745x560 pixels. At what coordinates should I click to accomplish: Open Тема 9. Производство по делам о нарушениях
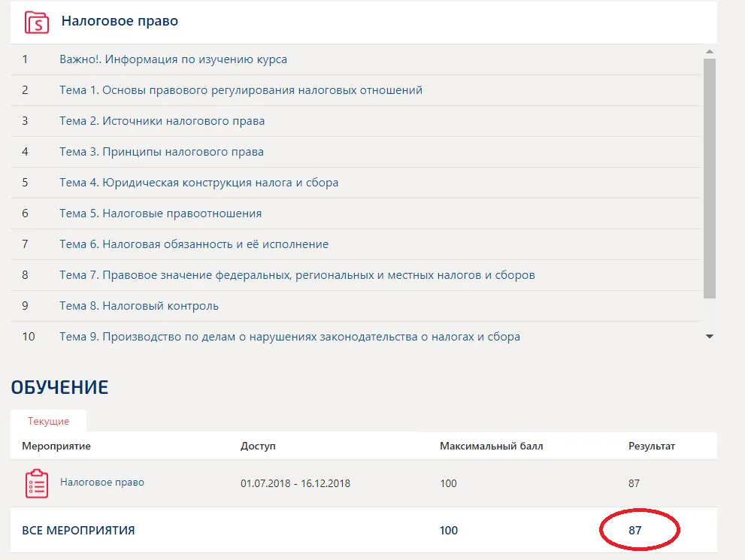pyautogui.click(x=289, y=337)
